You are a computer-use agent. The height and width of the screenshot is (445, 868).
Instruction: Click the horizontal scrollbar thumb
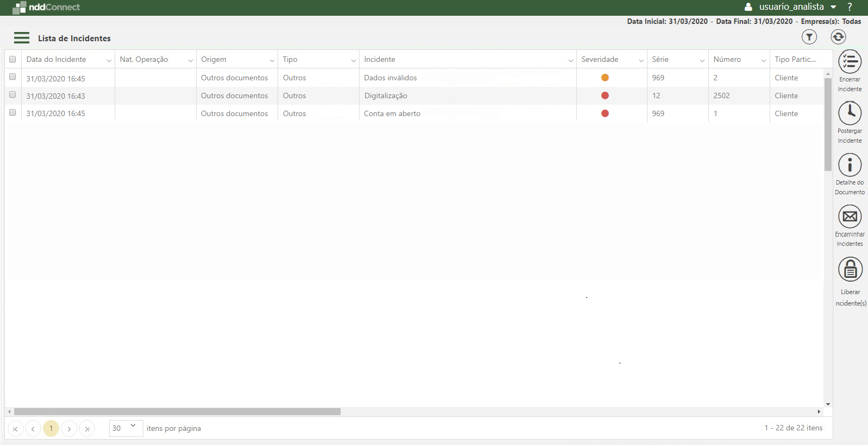coord(177,412)
